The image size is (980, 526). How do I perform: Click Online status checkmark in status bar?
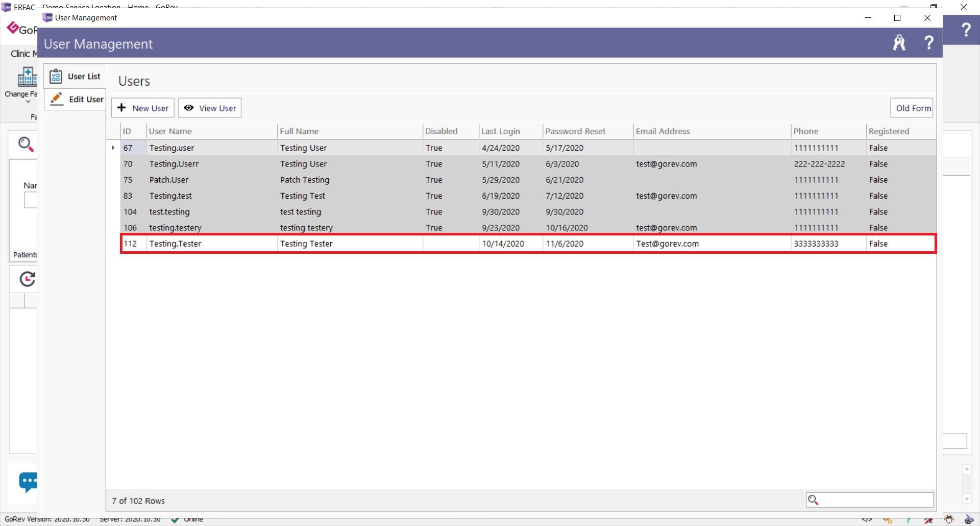[x=175, y=520]
